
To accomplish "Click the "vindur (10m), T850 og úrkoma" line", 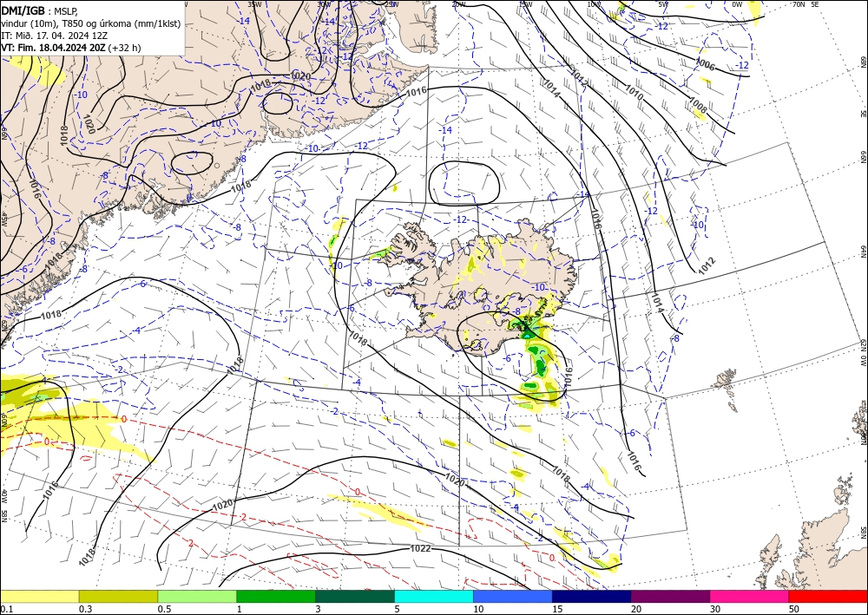I will 91,23.
